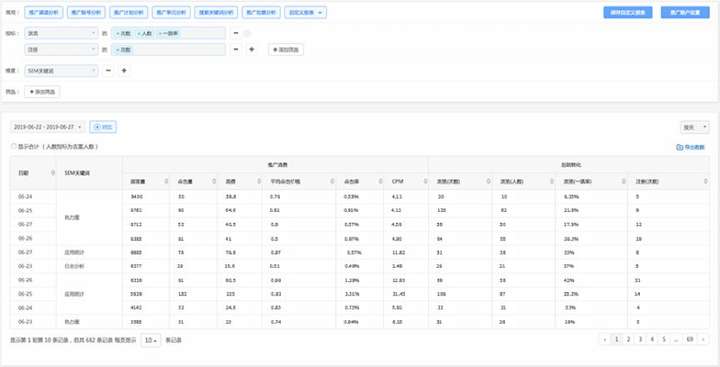Open the page size dropdown showing 10
Image resolution: width=720 pixels, height=367 pixels.
151,340
